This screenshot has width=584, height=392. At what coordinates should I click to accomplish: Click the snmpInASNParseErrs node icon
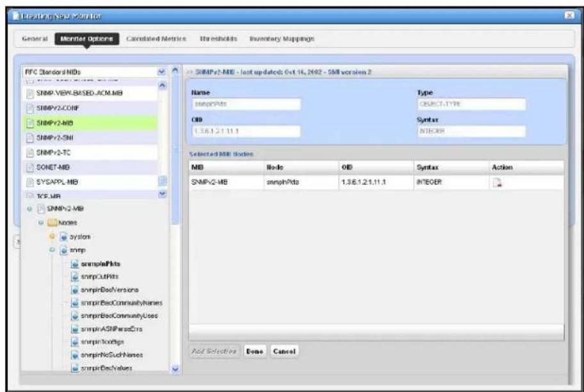tap(75, 329)
